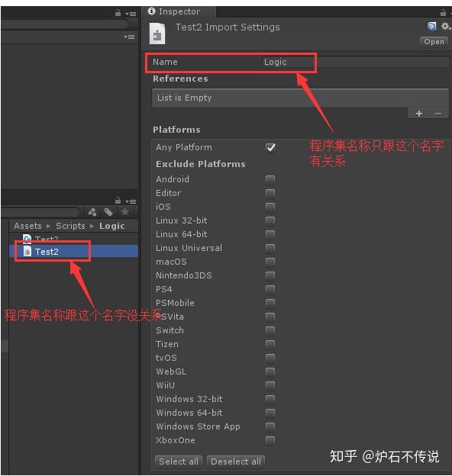The image size is (452, 476).
Task: Toggle the Linux 32-bit checkbox
Action: [270, 220]
